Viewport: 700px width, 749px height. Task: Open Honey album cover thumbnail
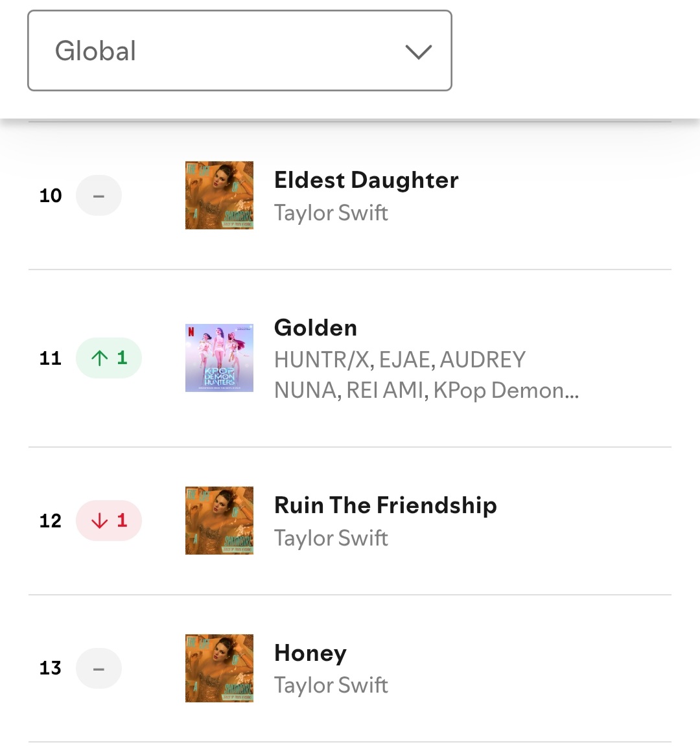pos(219,668)
